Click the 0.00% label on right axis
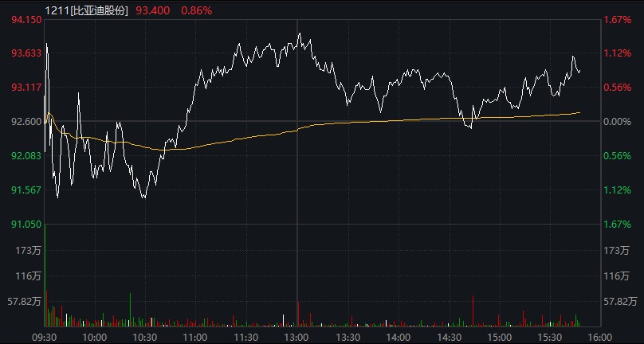Image resolution: width=644 pixels, height=344 pixels. click(x=620, y=122)
